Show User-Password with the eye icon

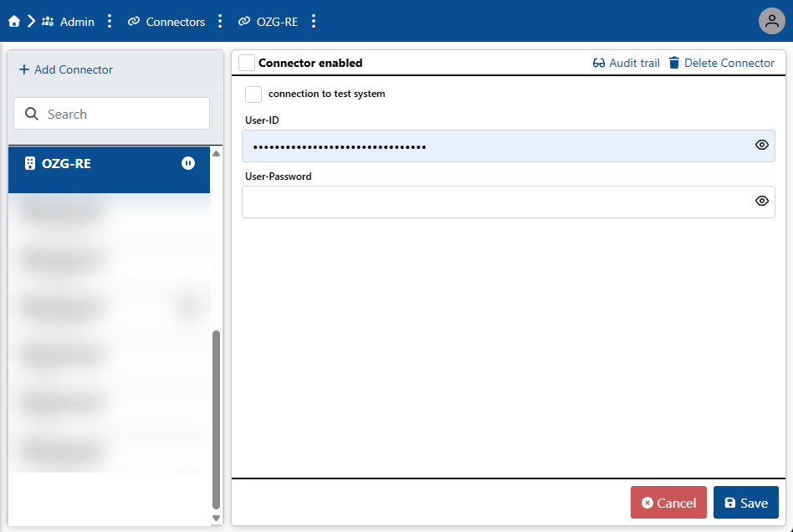coord(761,201)
